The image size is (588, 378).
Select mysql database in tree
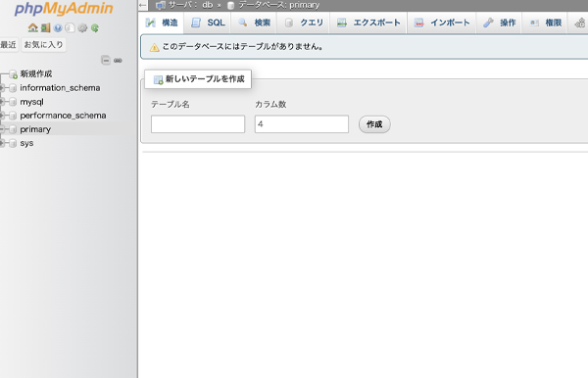32,102
